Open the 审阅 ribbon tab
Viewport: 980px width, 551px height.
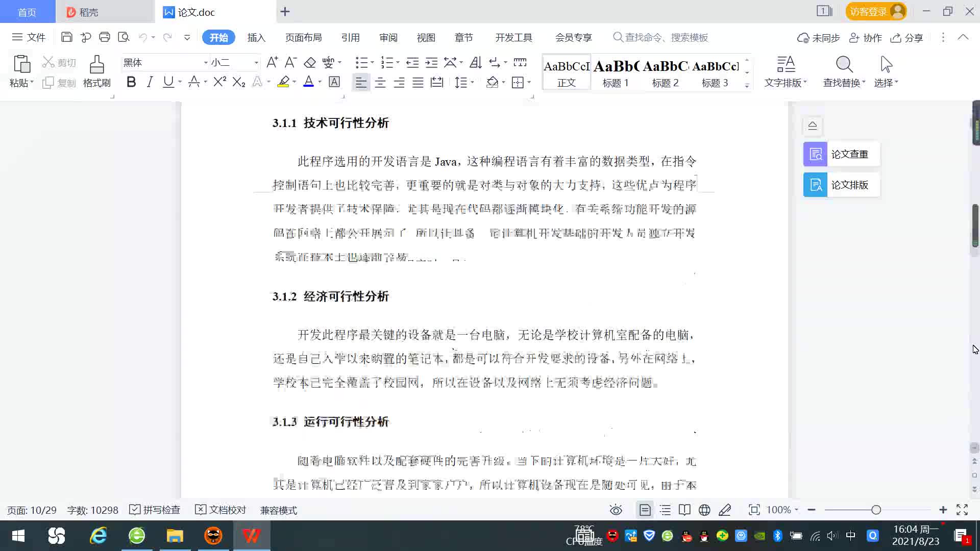pyautogui.click(x=388, y=38)
